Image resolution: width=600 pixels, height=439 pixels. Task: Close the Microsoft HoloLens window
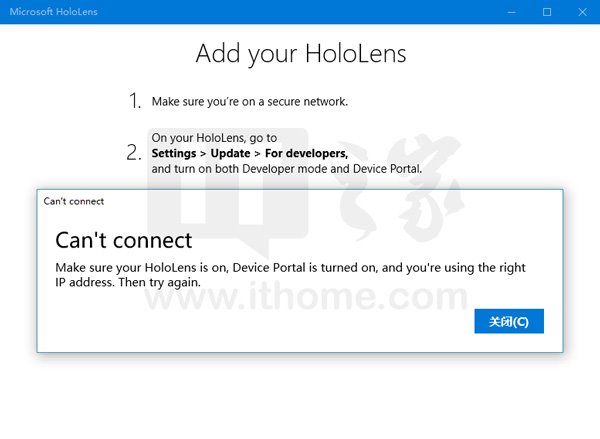tap(582, 12)
